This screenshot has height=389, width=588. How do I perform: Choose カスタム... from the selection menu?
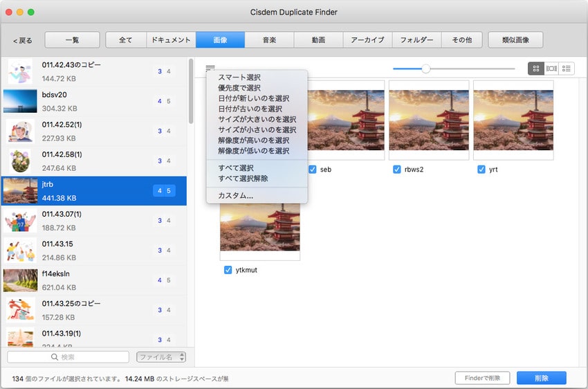point(235,196)
